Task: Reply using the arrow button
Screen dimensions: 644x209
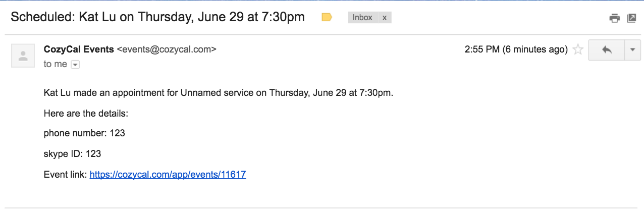Action: [x=607, y=50]
